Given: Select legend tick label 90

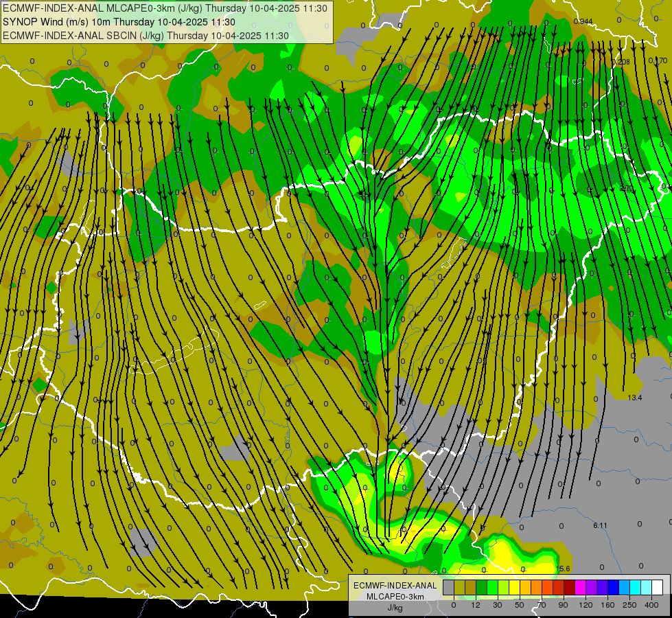Looking at the screenshot, I should (x=563, y=605).
